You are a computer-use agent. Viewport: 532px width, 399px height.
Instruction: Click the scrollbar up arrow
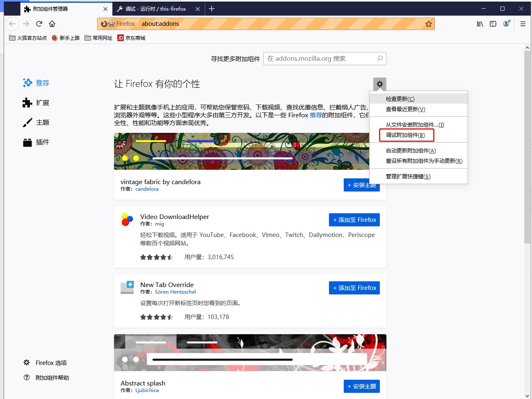(527, 48)
